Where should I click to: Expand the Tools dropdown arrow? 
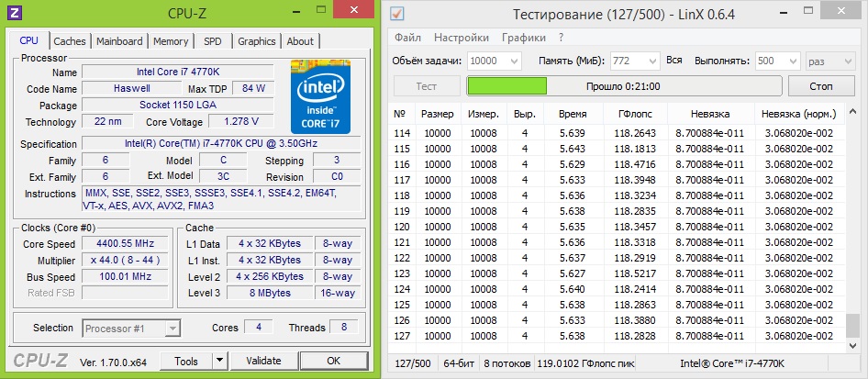point(220,362)
